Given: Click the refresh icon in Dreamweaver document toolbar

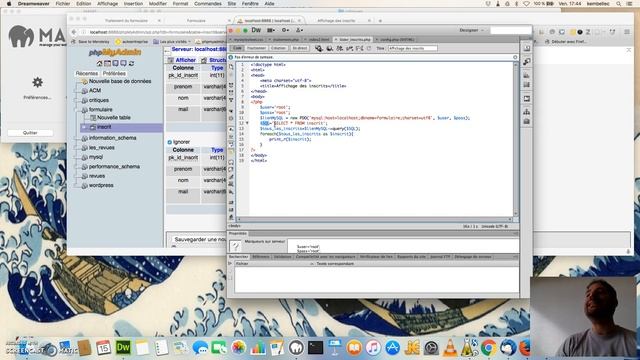Looking at the screenshot, I should click(369, 48).
